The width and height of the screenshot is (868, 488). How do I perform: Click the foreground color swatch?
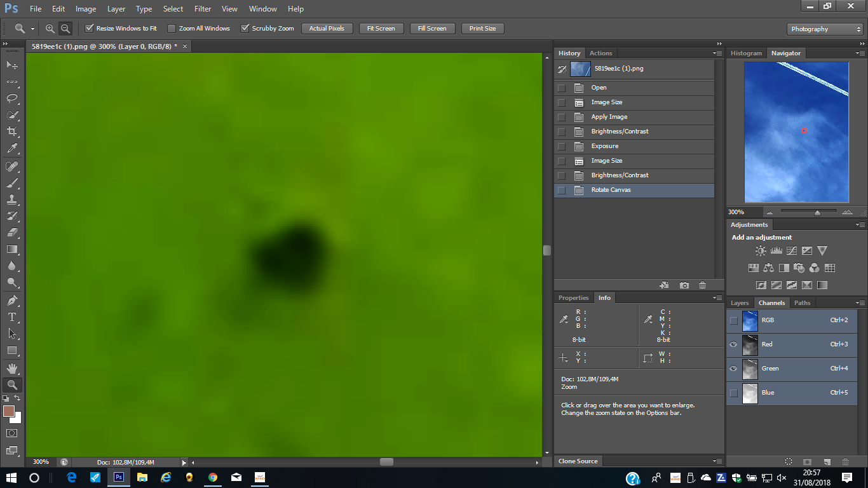point(9,411)
